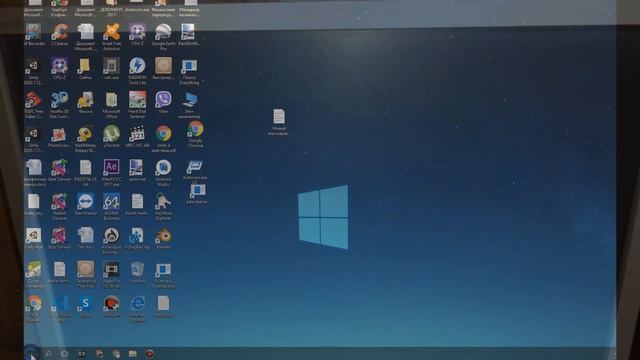Open the After Effects CC shortcut

111,173
